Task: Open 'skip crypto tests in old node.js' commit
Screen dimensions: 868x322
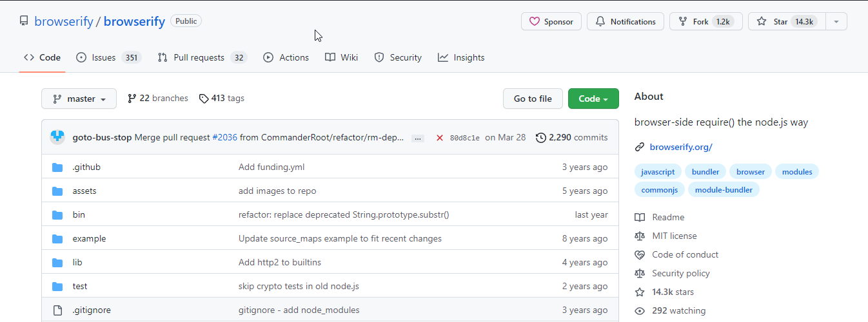Action: [x=299, y=286]
